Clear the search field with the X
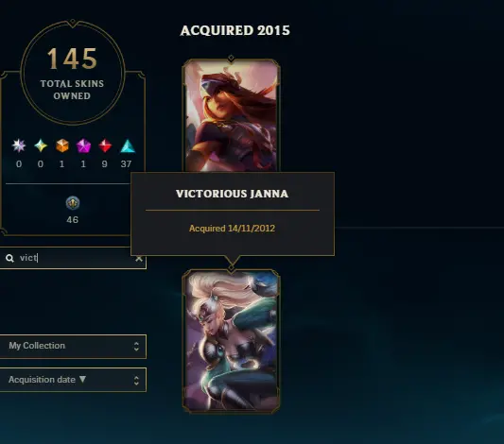The width and height of the screenshot is (504, 444). [x=139, y=259]
